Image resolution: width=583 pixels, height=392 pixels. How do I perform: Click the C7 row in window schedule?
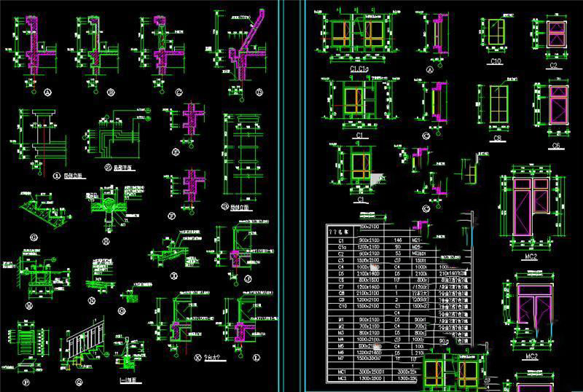pyautogui.click(x=341, y=288)
